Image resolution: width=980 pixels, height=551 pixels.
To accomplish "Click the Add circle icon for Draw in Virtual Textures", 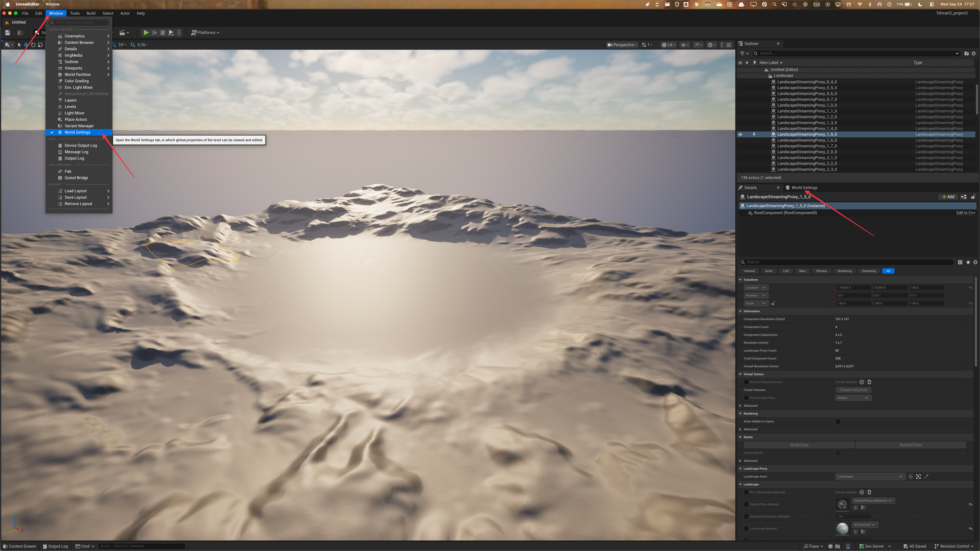I will click(862, 382).
